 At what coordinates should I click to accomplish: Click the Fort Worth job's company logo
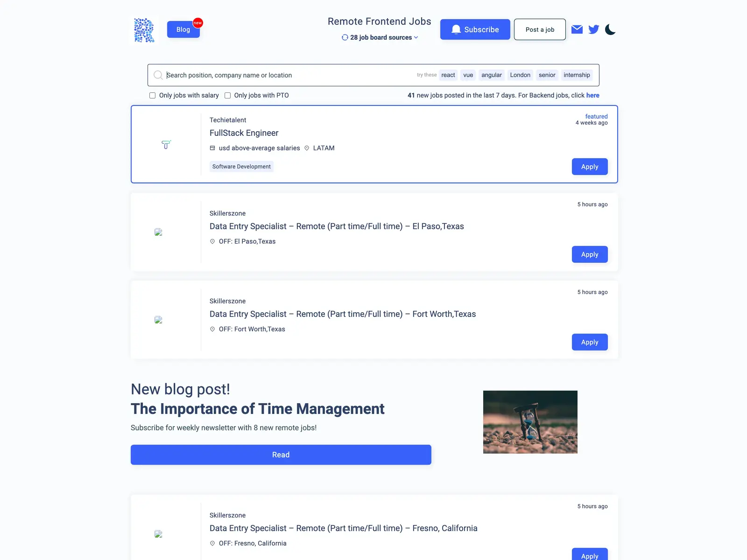158,320
